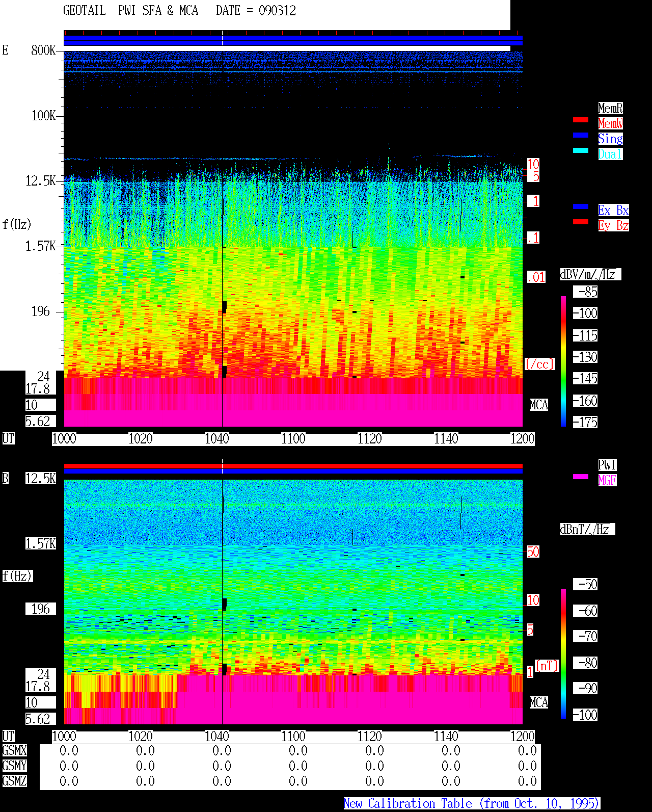The image size is (652, 812).
Task: Click the MCA label beside the E panel
Action: coord(539,405)
